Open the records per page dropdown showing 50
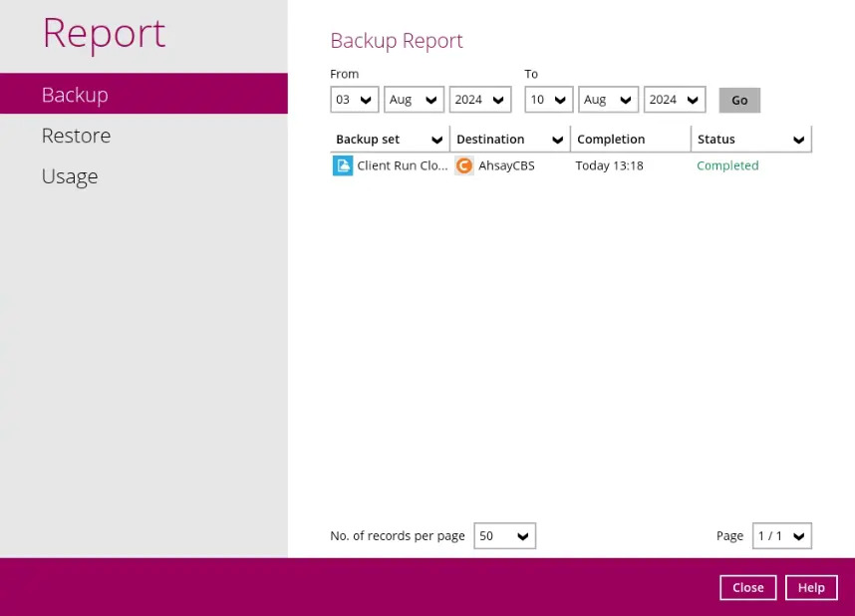855x616 pixels. (504, 535)
